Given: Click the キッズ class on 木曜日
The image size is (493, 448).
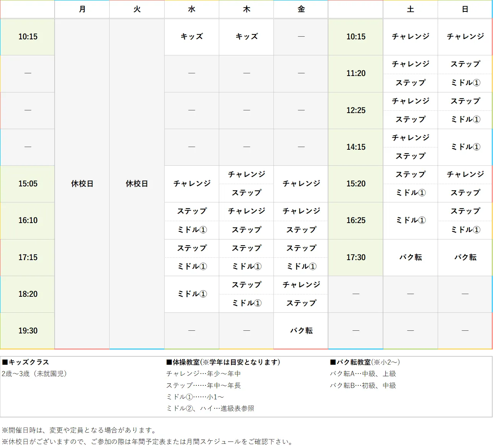Looking at the screenshot, I should click(x=246, y=37).
